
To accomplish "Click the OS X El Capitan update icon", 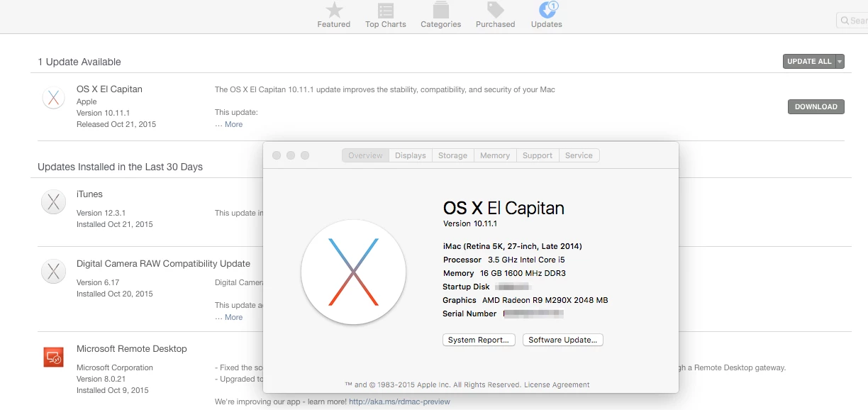I will coord(53,98).
